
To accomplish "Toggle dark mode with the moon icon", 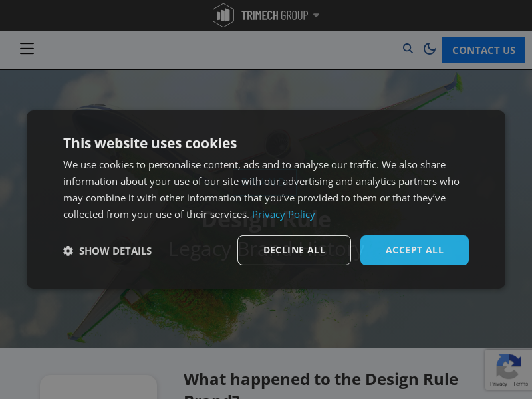I will click(x=430, y=49).
